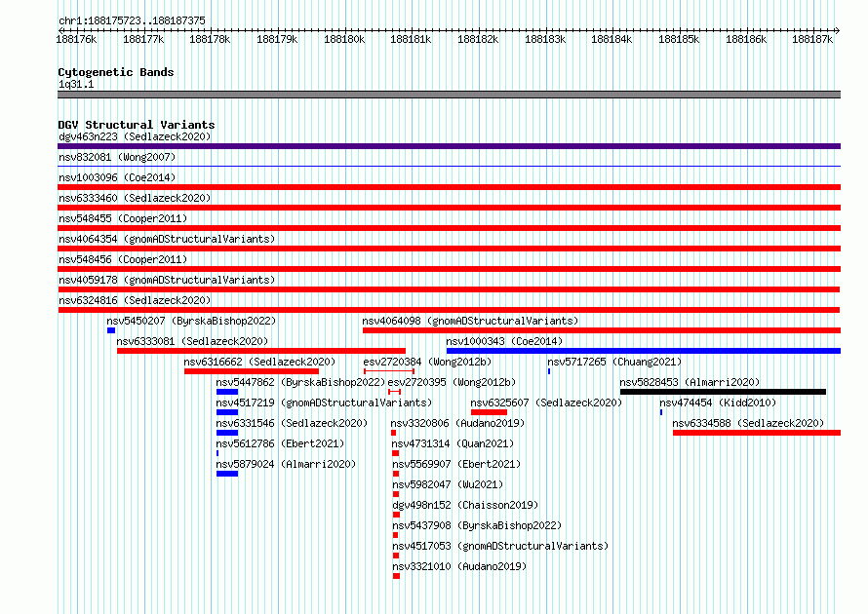This screenshot has width=868, height=614.
Task: Select the nsv5437908 (ByrskaBishop2022) label
Action: tap(477, 525)
